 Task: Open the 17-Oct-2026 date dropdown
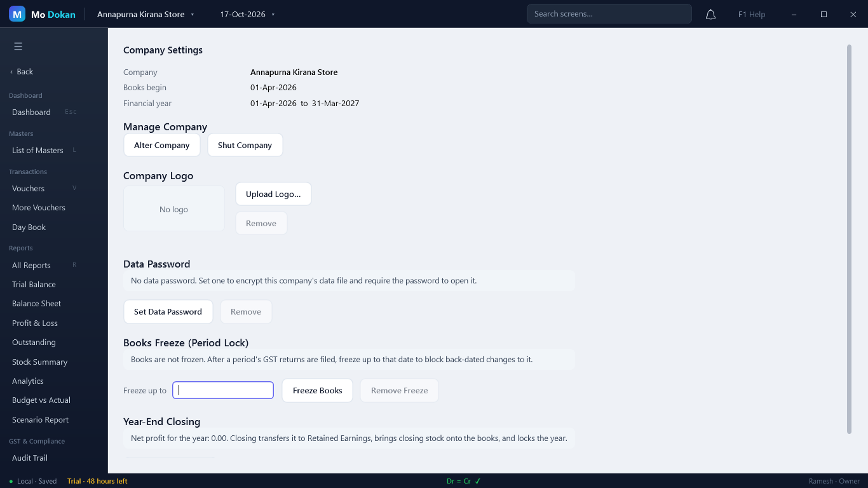(247, 14)
